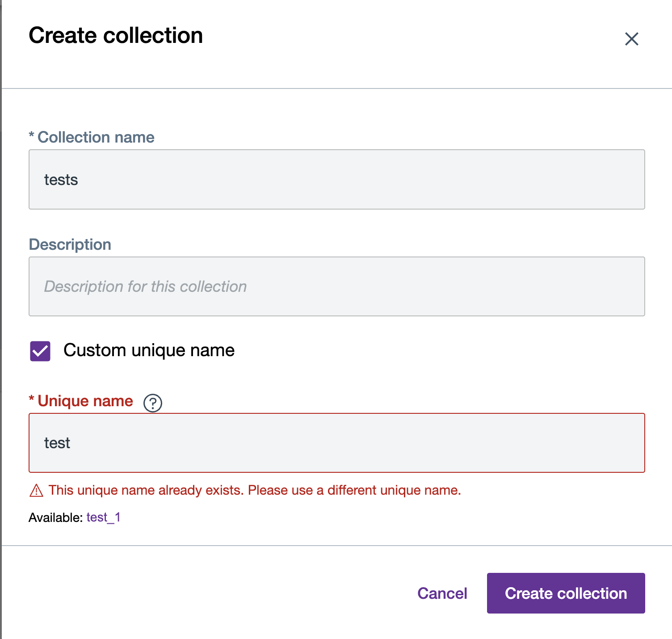This screenshot has height=639, width=672.
Task: Uncheck the Custom unique name checkbox
Action: coord(40,351)
